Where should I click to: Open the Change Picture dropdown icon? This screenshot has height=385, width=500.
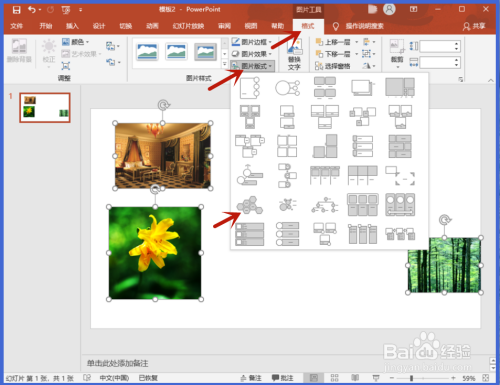(x=113, y=46)
